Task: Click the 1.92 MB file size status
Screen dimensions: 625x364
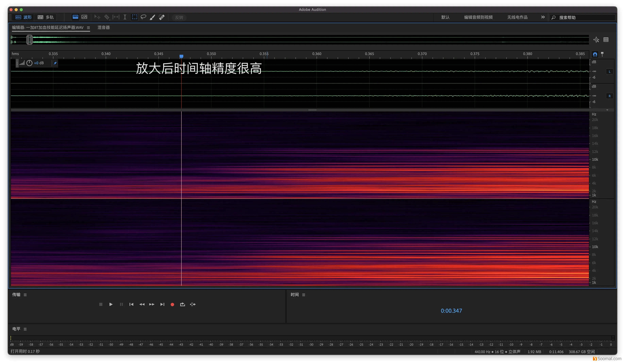Action: tap(534, 352)
